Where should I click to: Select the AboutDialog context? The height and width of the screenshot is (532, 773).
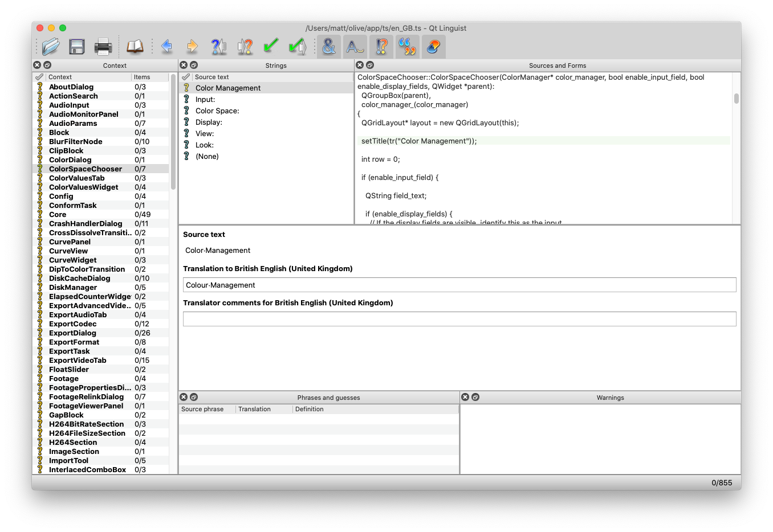point(101,87)
